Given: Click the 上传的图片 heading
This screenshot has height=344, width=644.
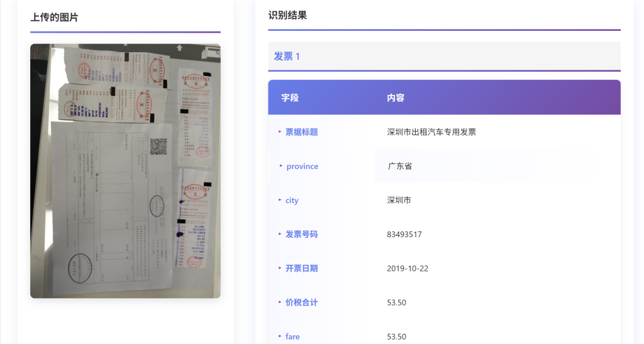Looking at the screenshot, I should [x=54, y=17].
